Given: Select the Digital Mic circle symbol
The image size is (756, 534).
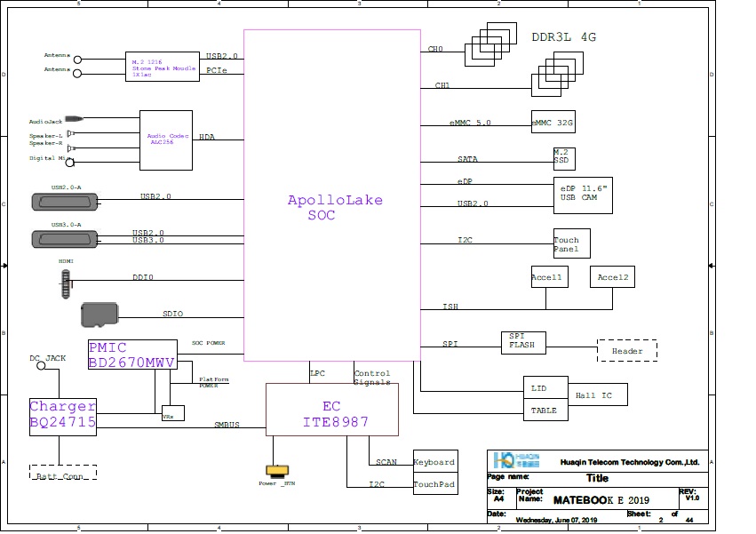Looking at the screenshot, I should pos(70,162).
